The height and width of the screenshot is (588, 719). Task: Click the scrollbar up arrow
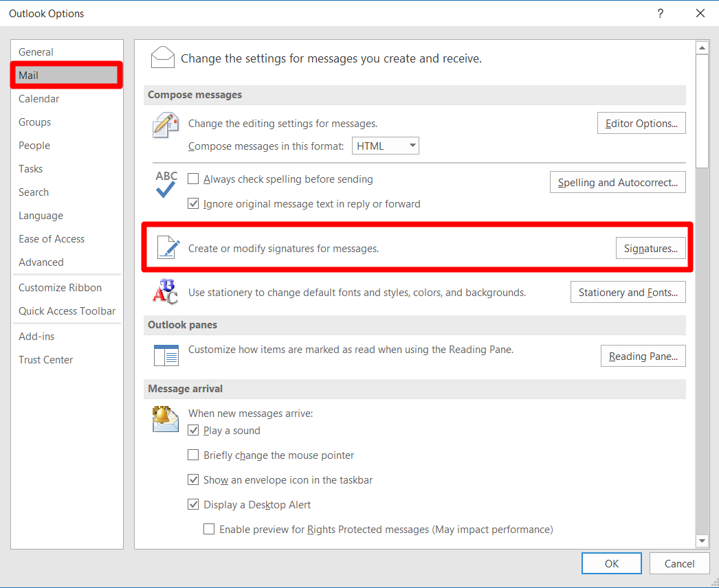(x=702, y=47)
